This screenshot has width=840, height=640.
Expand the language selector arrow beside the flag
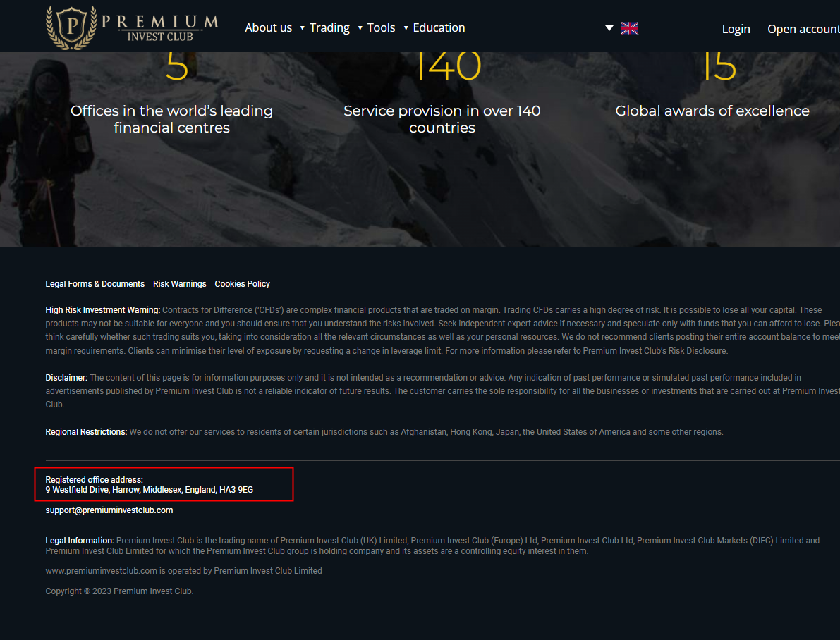tap(609, 28)
